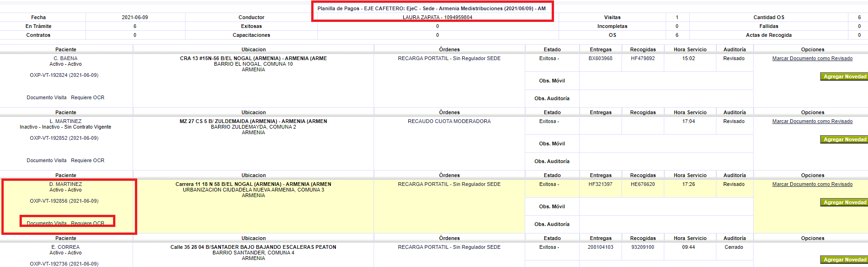Click patient name C. BAENA
The width and height of the screenshot is (868, 267).
[66, 59]
